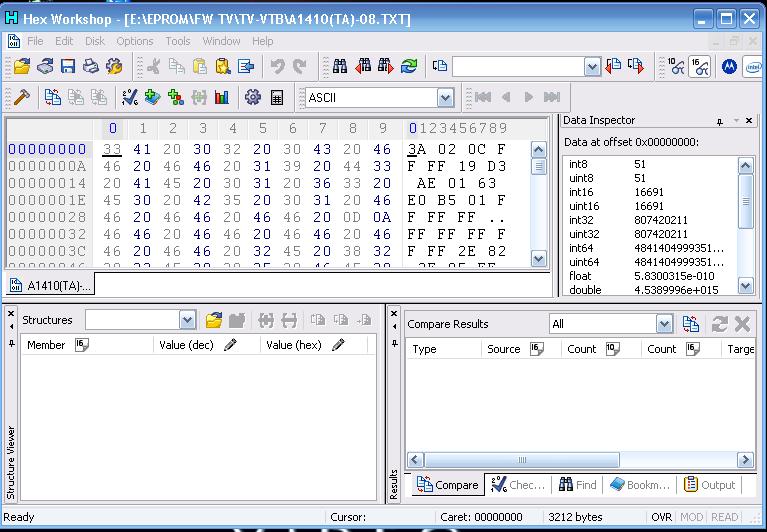Open the Window menu
The height and width of the screenshot is (532, 767).
221,41
